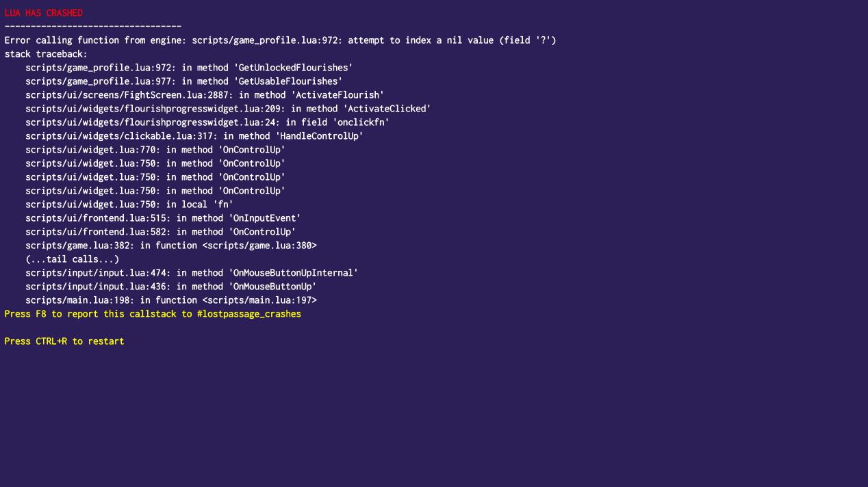Click the 'ActivateClicked' traceback entry
Screen dimensions: 868x487
click(228, 109)
